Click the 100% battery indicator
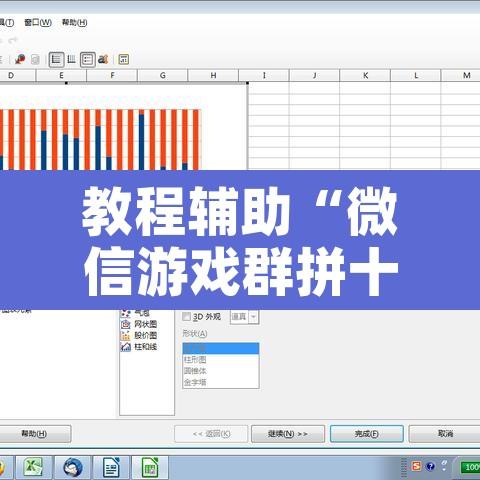Image resolution: width=480 pixels, height=480 pixels. point(471,467)
